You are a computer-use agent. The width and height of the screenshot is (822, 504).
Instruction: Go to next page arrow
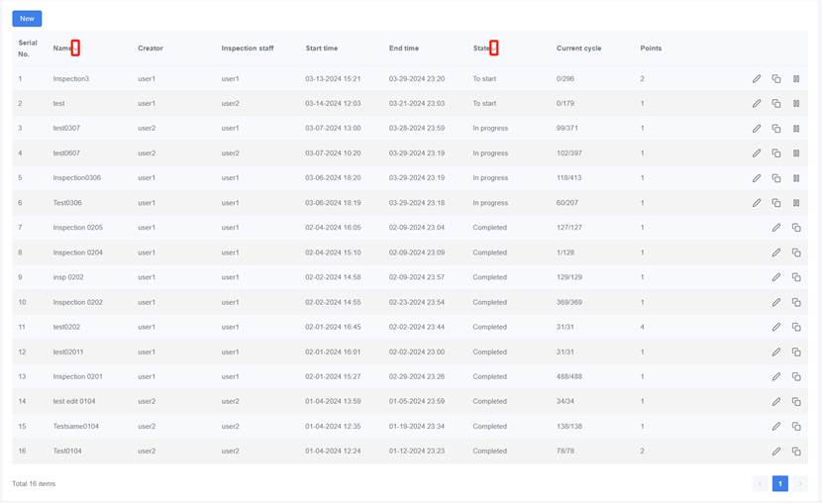799,483
